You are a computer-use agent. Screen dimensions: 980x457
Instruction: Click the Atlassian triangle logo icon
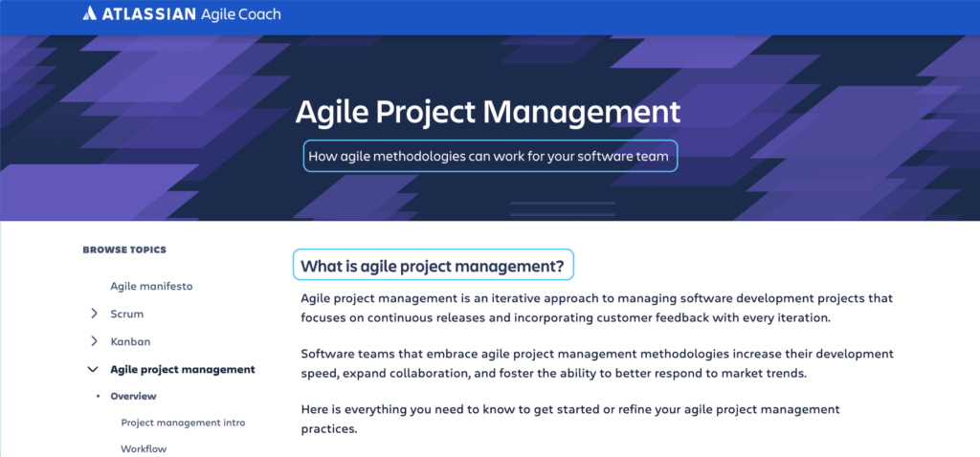90,14
